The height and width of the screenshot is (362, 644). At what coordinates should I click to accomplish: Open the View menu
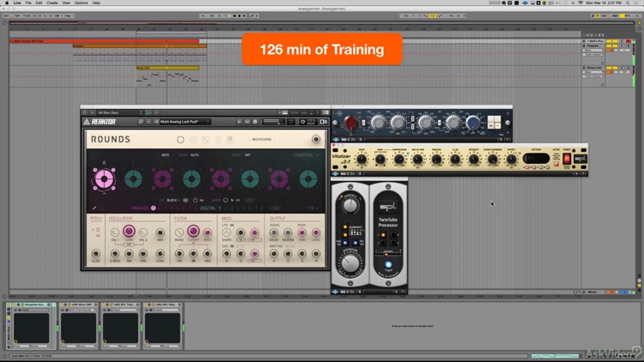[x=66, y=3]
